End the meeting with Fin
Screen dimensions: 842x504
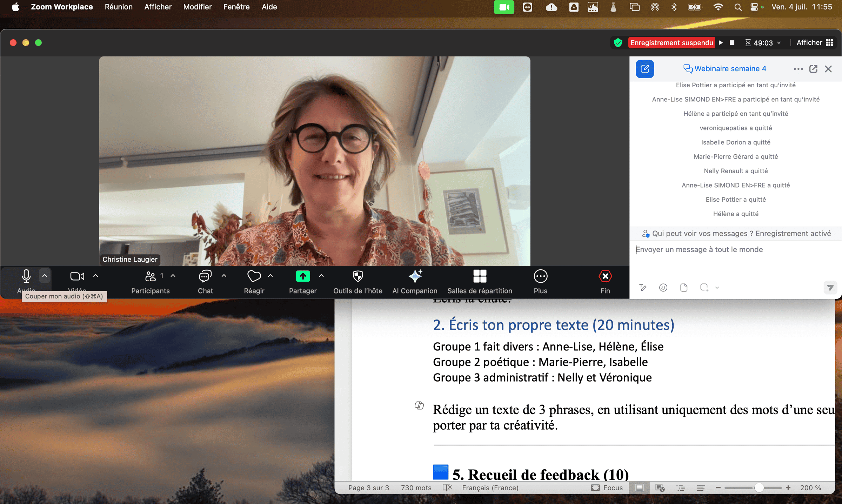[605, 281]
